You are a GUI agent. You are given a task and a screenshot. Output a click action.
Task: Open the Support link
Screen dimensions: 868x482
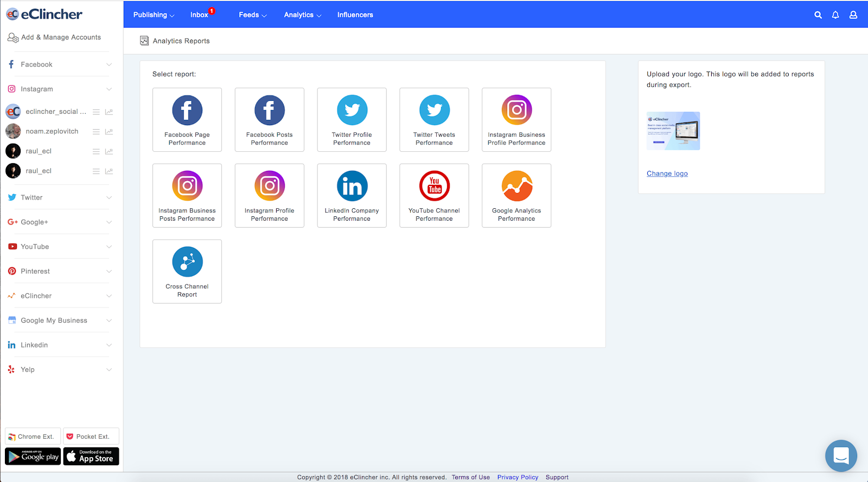pyautogui.click(x=557, y=477)
